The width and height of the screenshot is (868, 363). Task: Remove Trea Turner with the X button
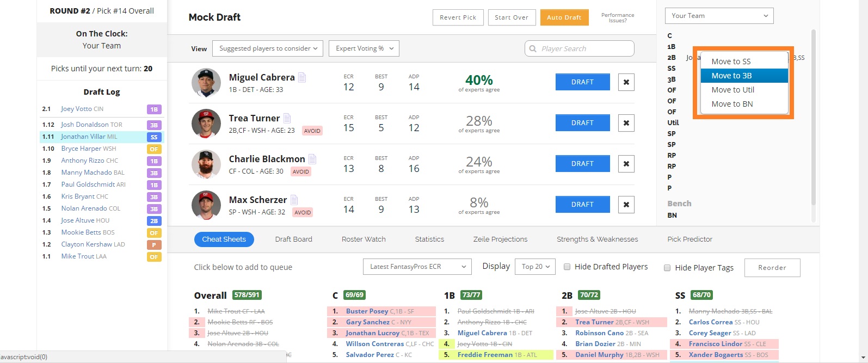[x=626, y=123]
